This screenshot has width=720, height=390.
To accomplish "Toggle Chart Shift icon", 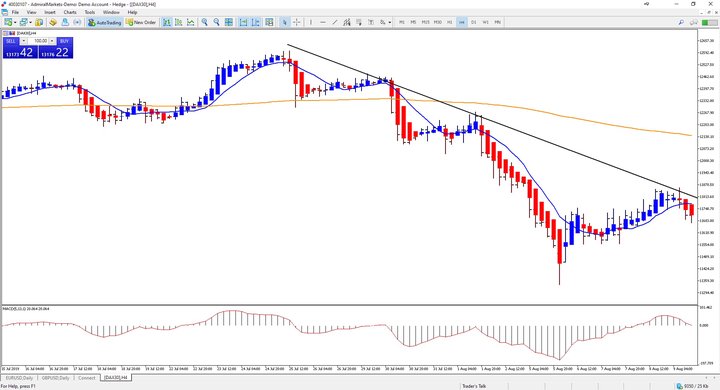I will [x=255, y=22].
